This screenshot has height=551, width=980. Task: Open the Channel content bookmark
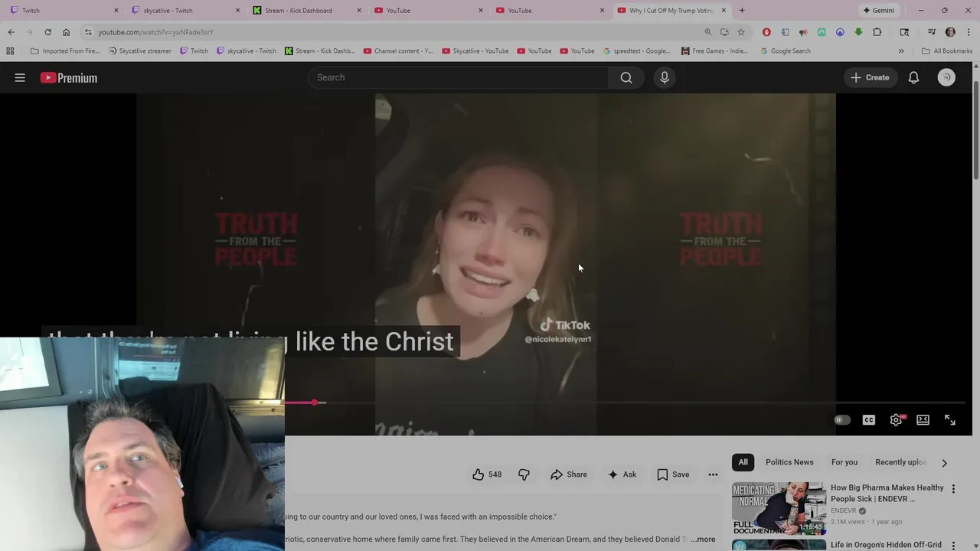(x=397, y=51)
